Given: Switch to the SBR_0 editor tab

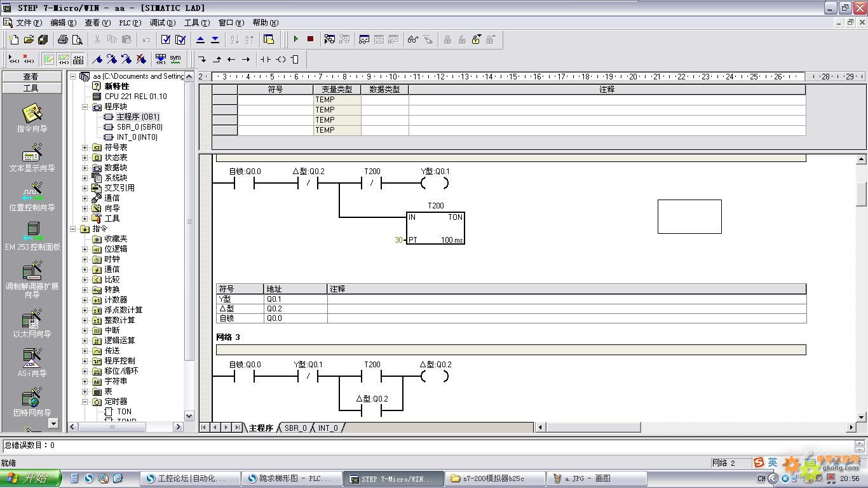Looking at the screenshot, I should [295, 428].
